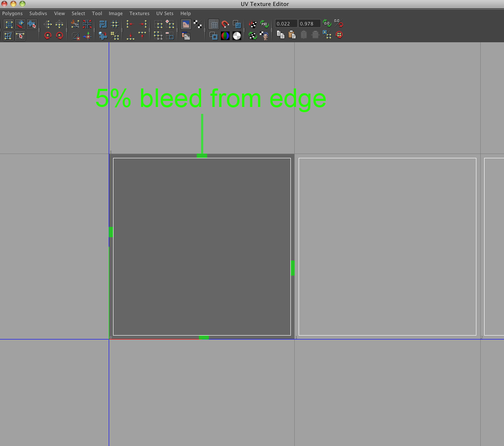This screenshot has width=504, height=446.
Task: Activate the cross-shaped shell selection tool with cursor
Action: (32, 24)
